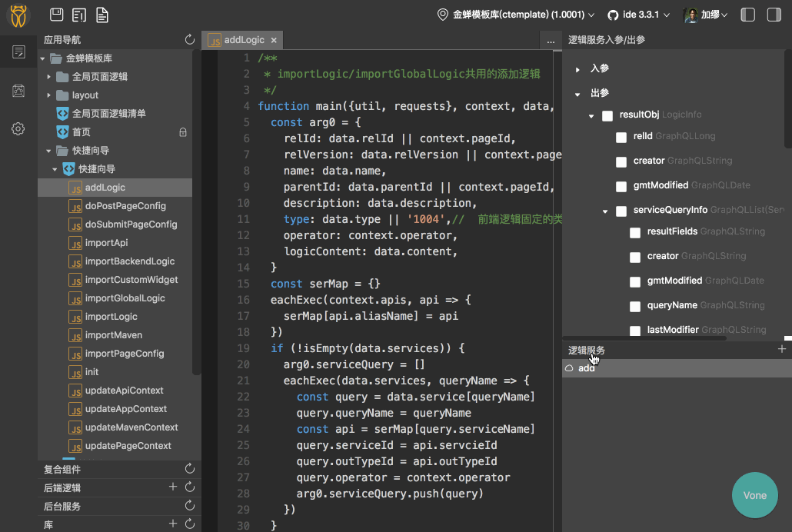Click the settings gear in left sidebar

(18, 128)
